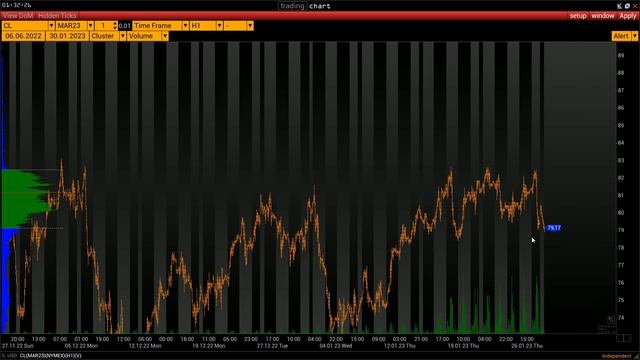The image size is (640, 360).
Task: Click the compression value field showing 1
Action: click(x=104, y=26)
